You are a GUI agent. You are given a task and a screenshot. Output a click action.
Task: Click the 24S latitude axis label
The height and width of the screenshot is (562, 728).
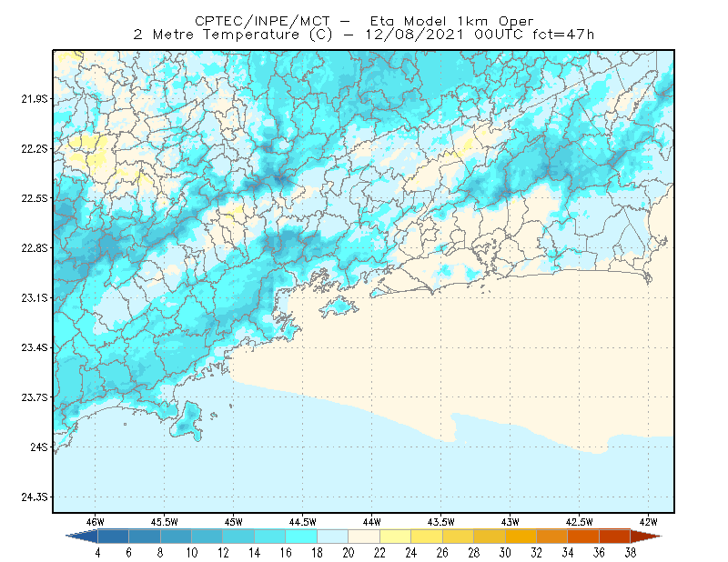pyautogui.click(x=39, y=447)
